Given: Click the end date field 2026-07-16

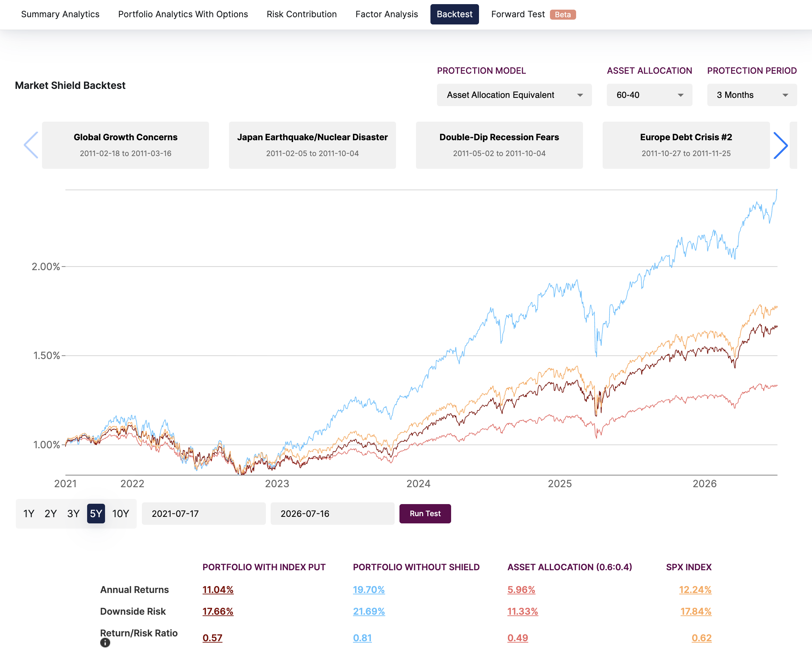Looking at the screenshot, I should click(332, 514).
